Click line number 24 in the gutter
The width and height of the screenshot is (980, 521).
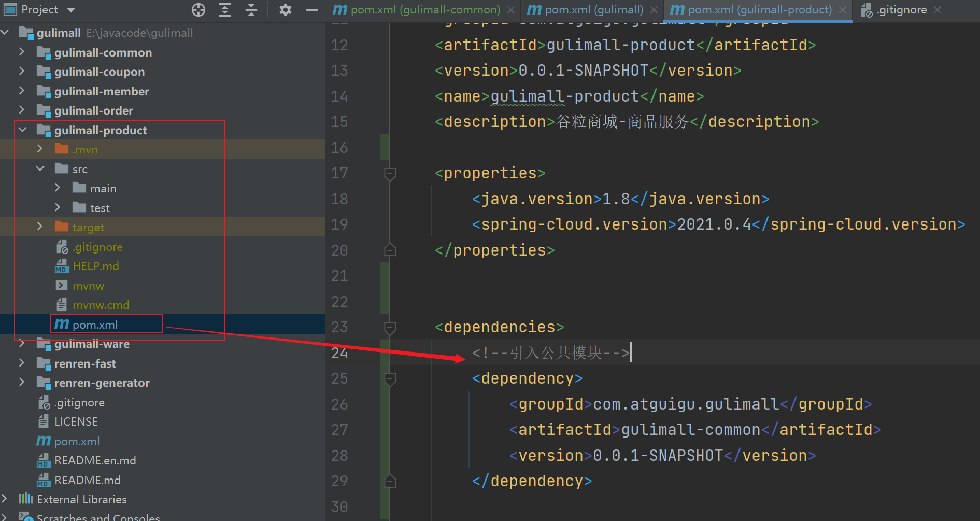coord(339,353)
